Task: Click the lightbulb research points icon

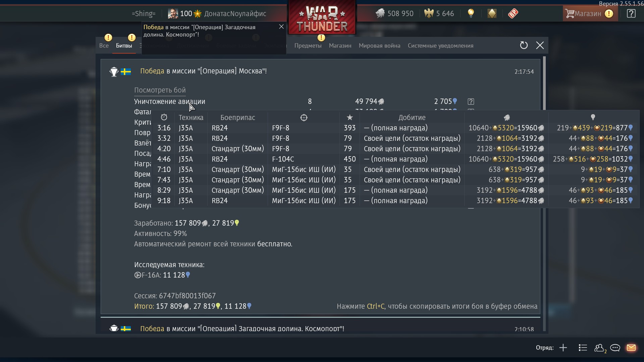Action: (x=471, y=13)
